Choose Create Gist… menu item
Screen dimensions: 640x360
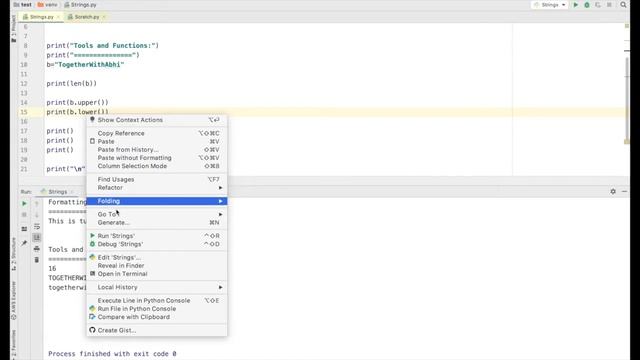pos(157,331)
